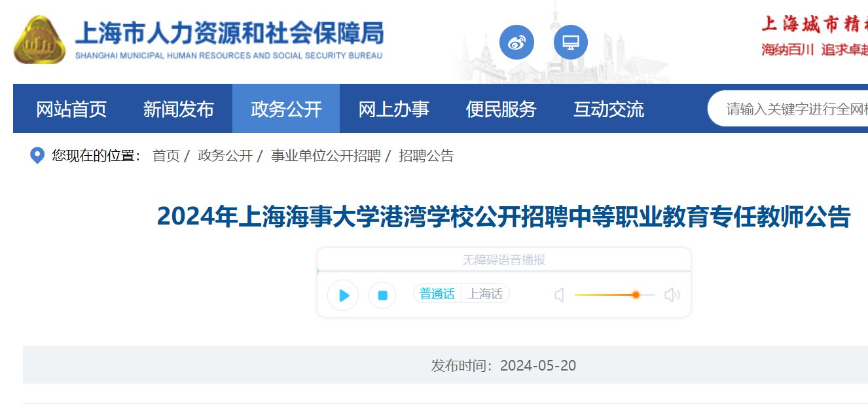Viewport: 868px width, 417px height.
Task: Go to 网站首页 in navigation bar
Action: [71, 109]
